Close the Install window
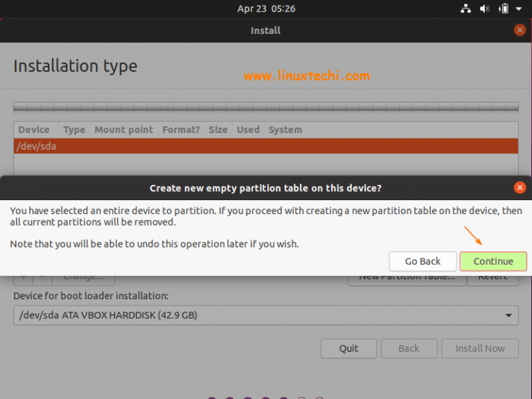 pos(520,30)
